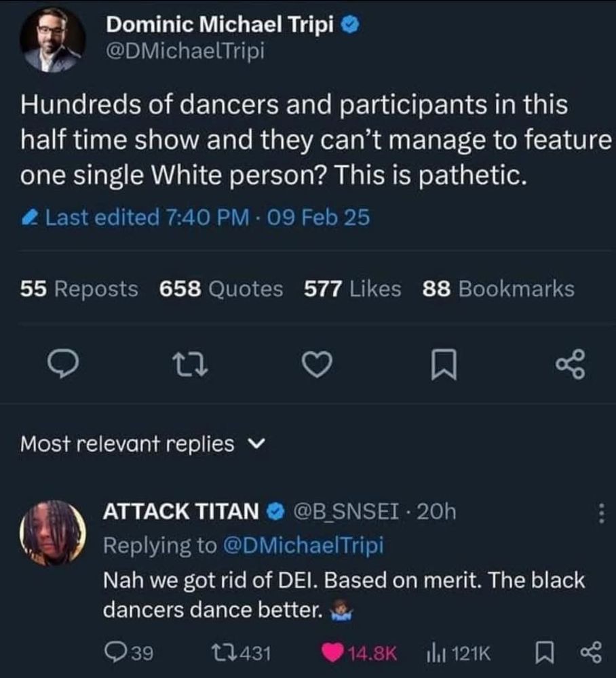Bookmark the ATTACK TITAN reply

(545, 653)
